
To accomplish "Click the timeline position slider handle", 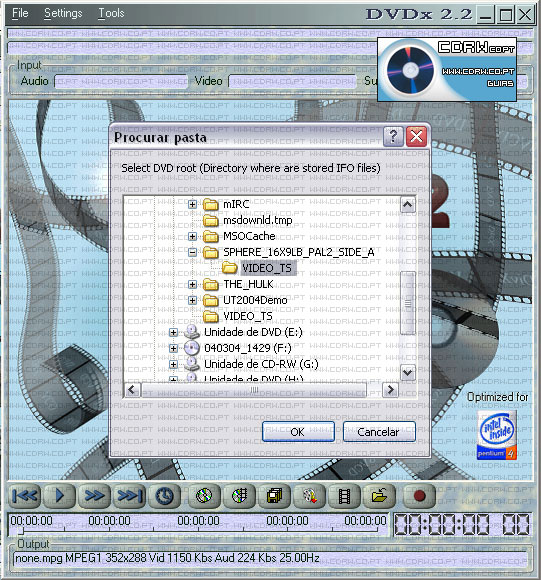I will (x=21, y=531).
